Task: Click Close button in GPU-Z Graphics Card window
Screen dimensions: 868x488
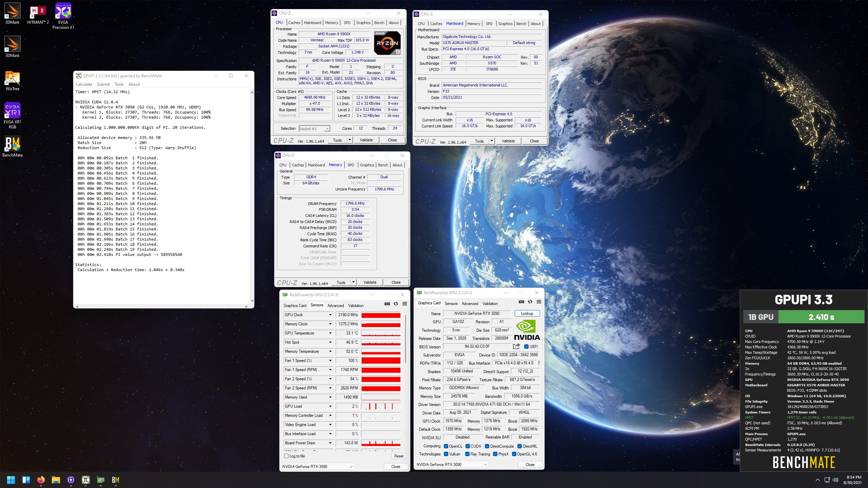Action: click(530, 465)
